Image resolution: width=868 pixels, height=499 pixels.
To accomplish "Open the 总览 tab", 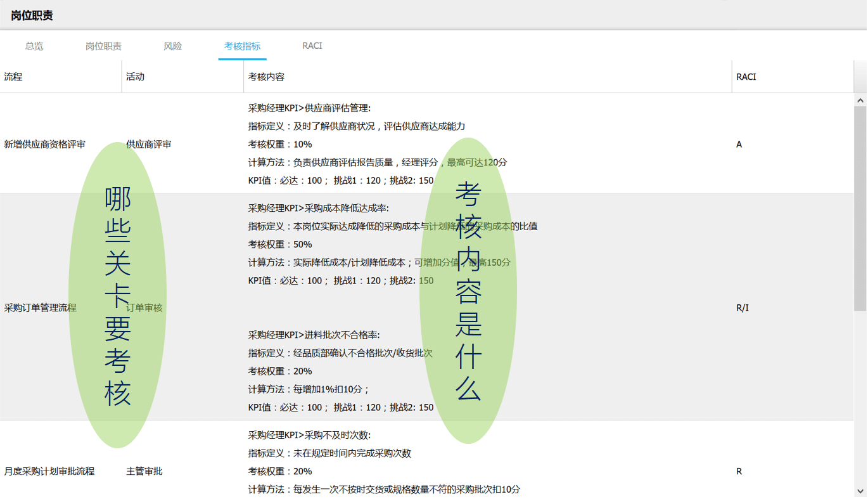I will (34, 46).
